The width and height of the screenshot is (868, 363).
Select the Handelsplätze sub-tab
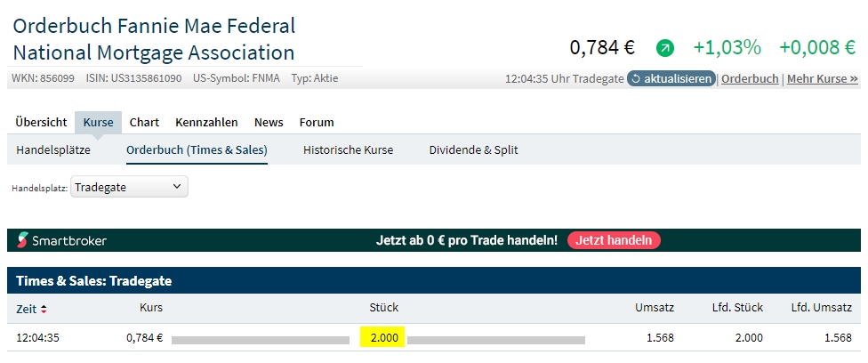pos(53,149)
